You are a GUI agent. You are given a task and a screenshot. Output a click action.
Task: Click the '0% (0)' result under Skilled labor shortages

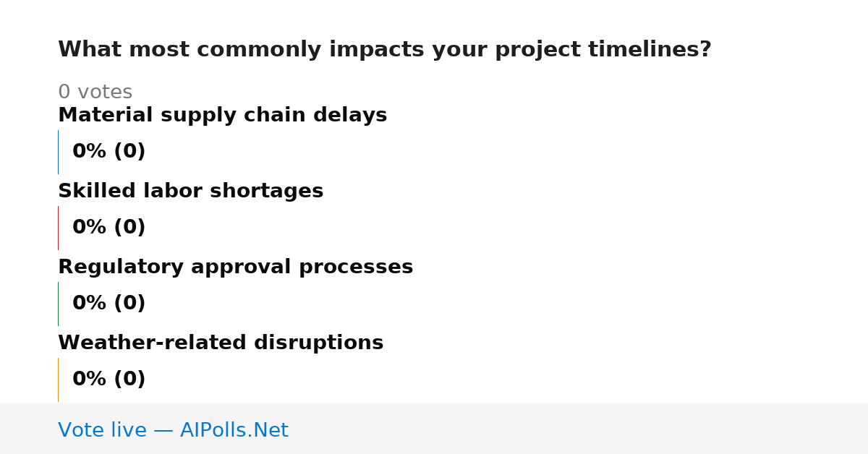(x=109, y=228)
